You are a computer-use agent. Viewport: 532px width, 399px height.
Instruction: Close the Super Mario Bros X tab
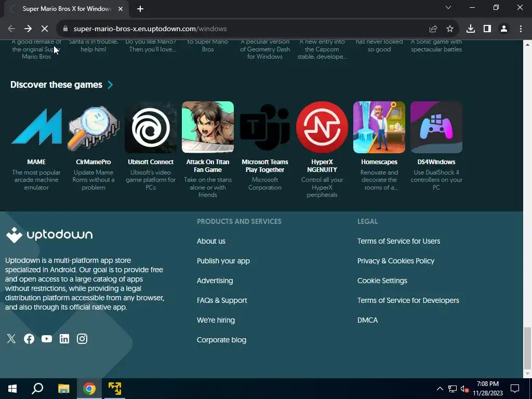(x=121, y=9)
